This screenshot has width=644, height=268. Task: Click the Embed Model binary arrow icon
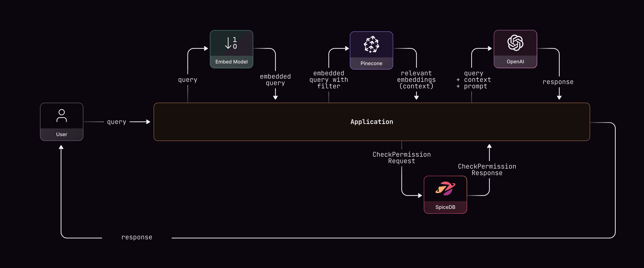coord(231,43)
